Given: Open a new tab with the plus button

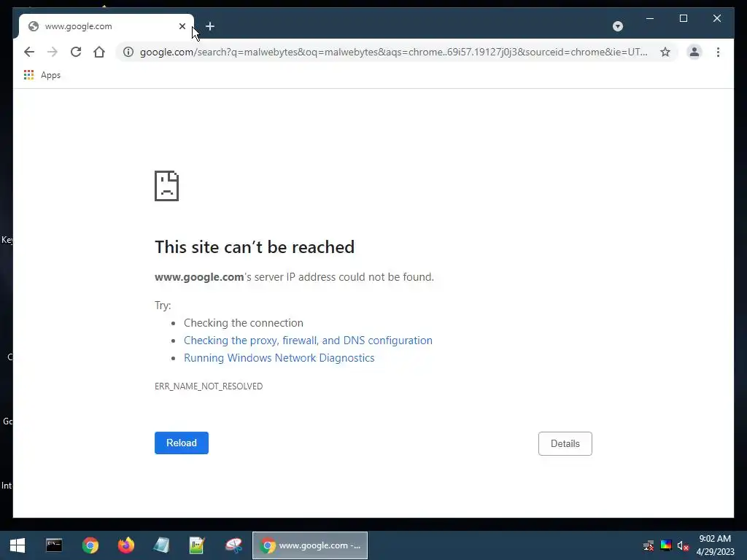Looking at the screenshot, I should point(210,26).
